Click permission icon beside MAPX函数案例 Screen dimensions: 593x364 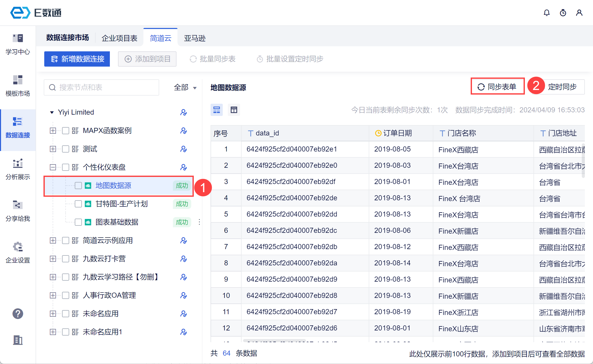tap(183, 131)
